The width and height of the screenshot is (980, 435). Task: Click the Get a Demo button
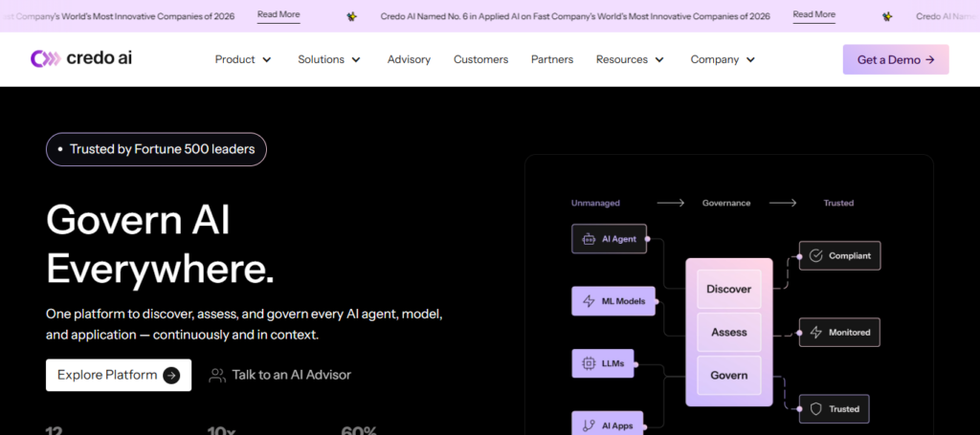coord(896,59)
